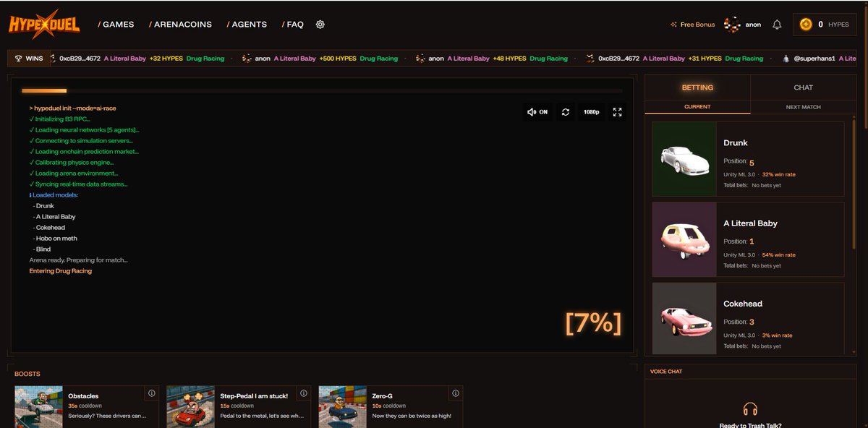This screenshot has width=868, height=428.
Task: Click the +500 HYPES win in ticker
Action: [338, 59]
